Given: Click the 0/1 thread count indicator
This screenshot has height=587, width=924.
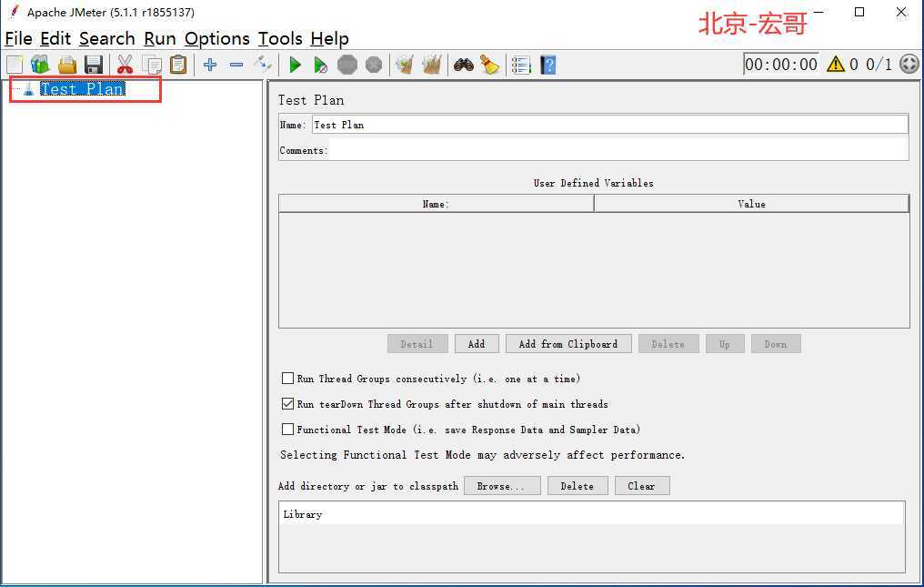Looking at the screenshot, I should (x=879, y=64).
